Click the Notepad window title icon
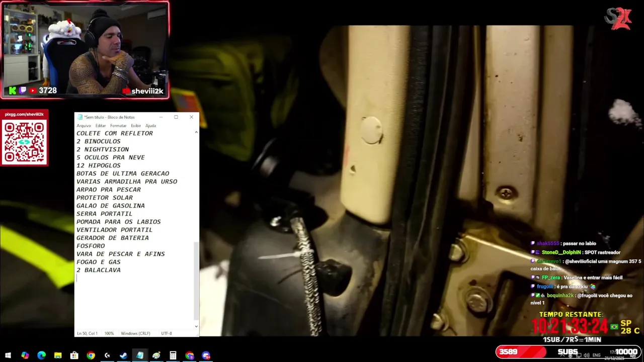This screenshot has width=644, height=362. [x=79, y=117]
